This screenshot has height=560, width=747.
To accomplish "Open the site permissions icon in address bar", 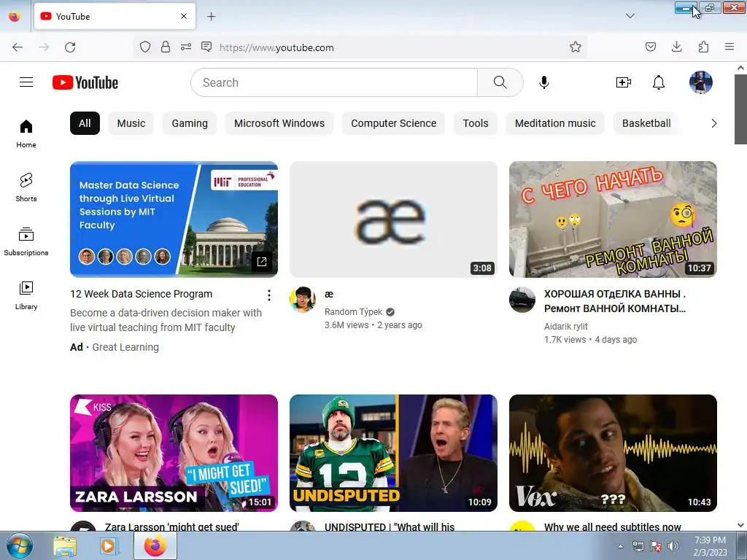I will tap(186, 47).
